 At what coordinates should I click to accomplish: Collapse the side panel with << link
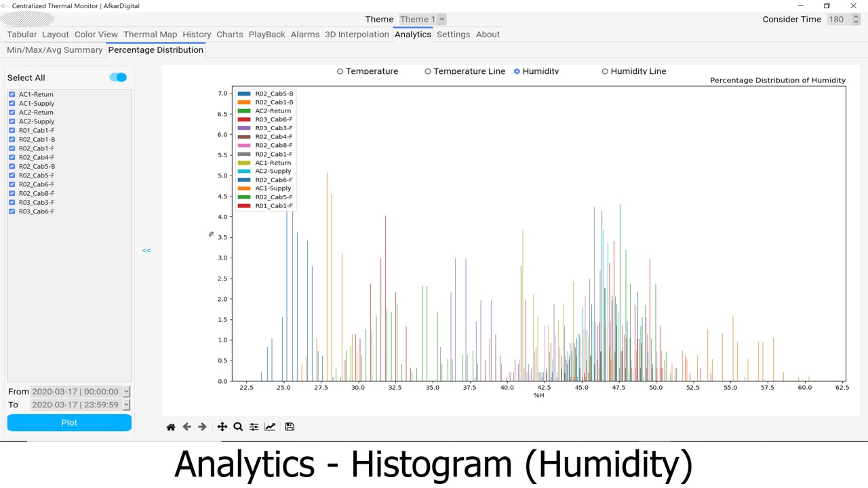pyautogui.click(x=146, y=251)
